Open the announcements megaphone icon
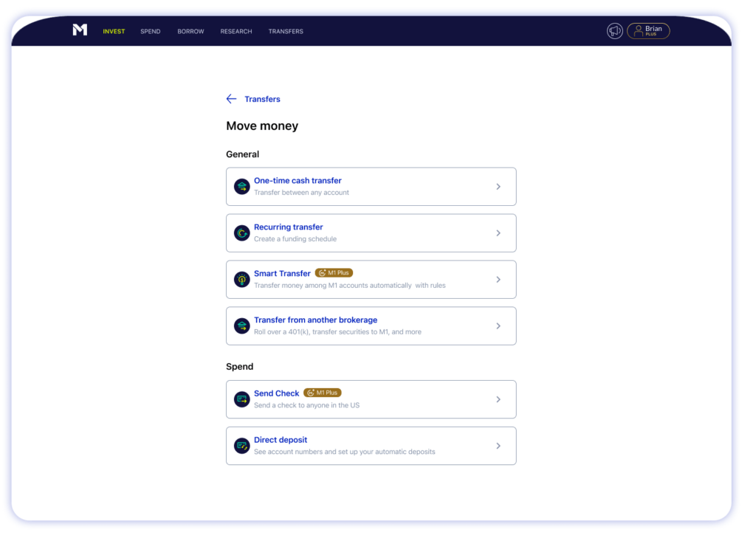Viewport: 756px width, 541px height. click(x=615, y=31)
